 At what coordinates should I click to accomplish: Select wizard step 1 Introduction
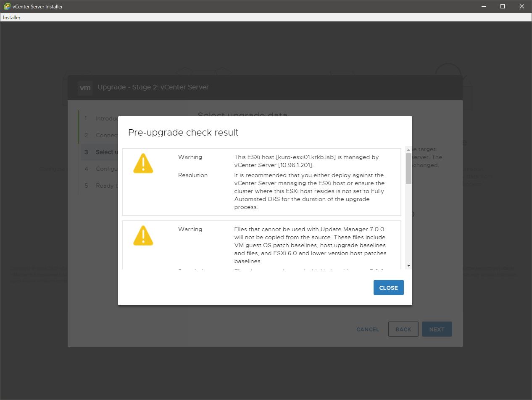101,119
